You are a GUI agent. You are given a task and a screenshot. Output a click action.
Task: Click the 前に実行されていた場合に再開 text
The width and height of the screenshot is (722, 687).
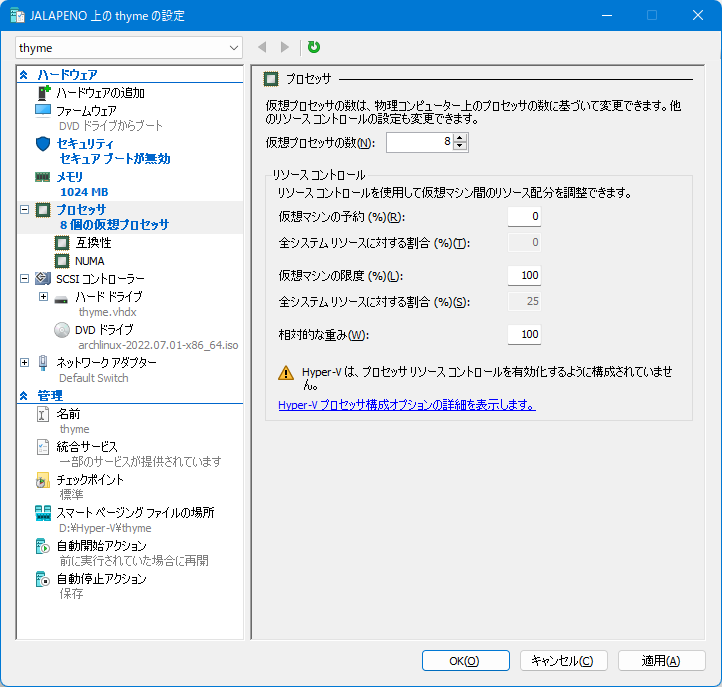click(134, 561)
